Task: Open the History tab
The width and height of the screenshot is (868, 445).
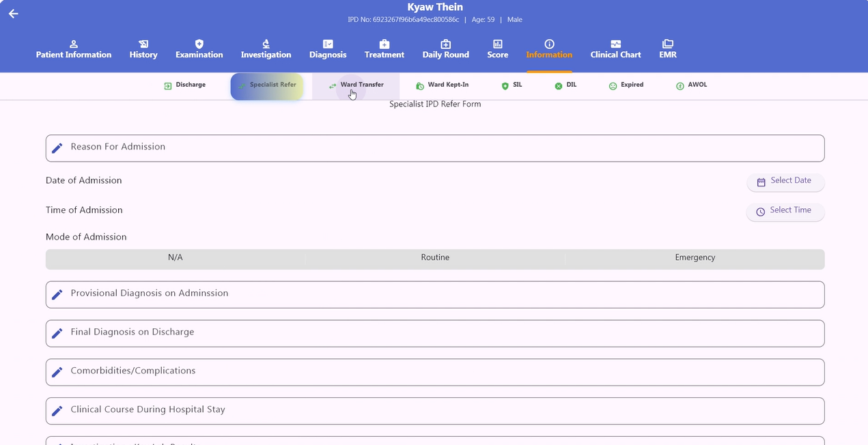Action: click(143, 49)
